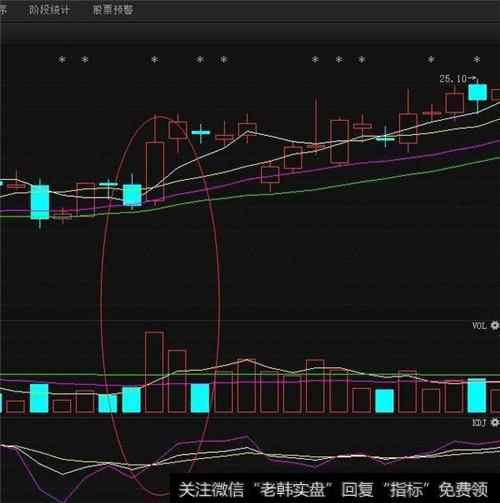Select the large red breakout candlestick inside the oval

[x=155, y=171]
